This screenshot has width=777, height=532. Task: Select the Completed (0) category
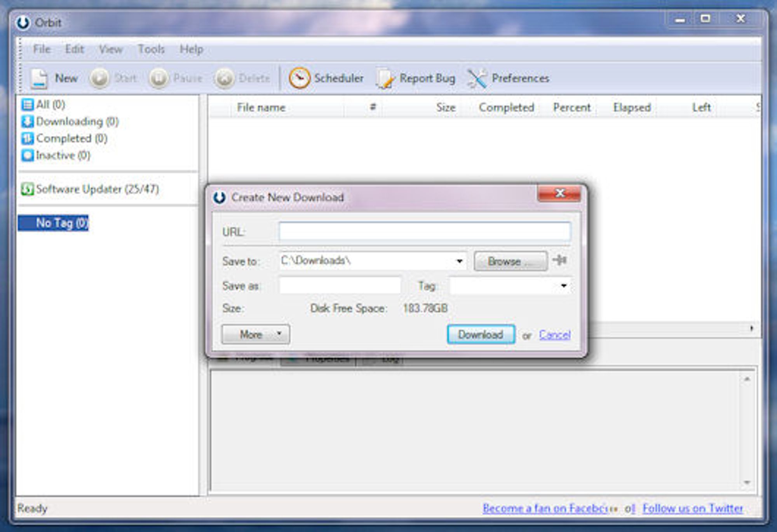(64, 138)
